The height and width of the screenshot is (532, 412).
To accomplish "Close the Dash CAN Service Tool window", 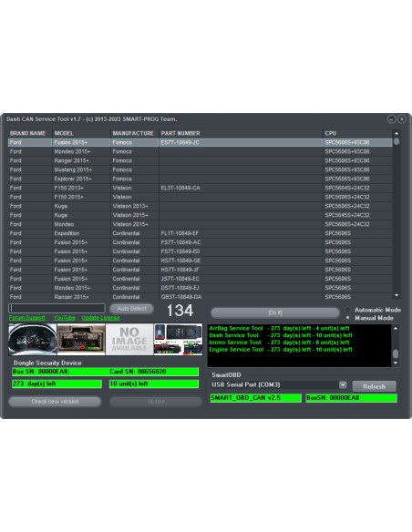I will click(x=401, y=119).
